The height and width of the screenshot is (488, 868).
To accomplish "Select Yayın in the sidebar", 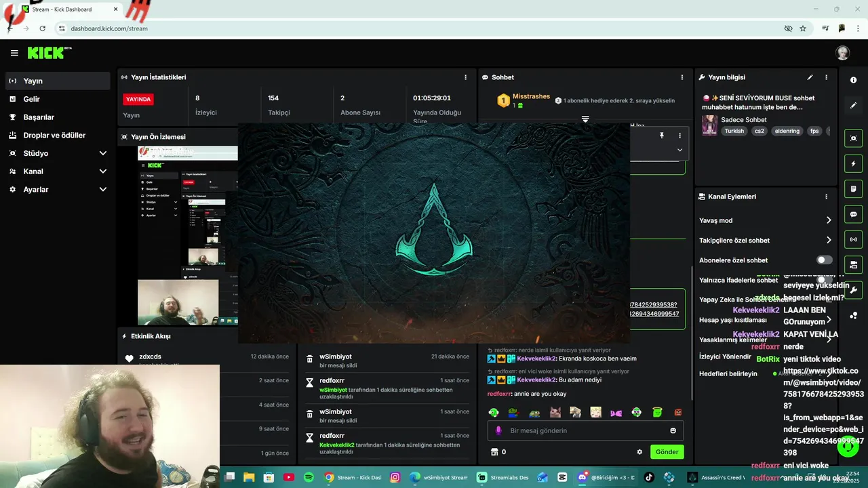I will pos(58,81).
